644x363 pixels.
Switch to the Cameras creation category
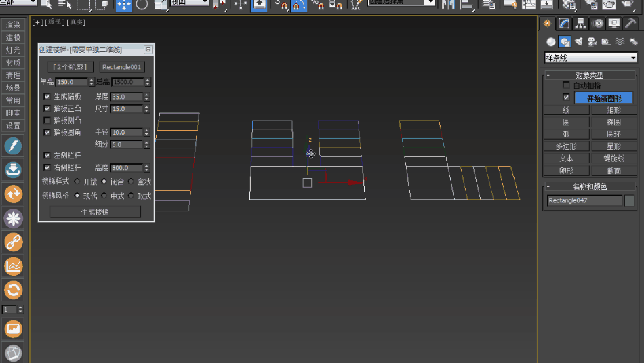coord(591,42)
